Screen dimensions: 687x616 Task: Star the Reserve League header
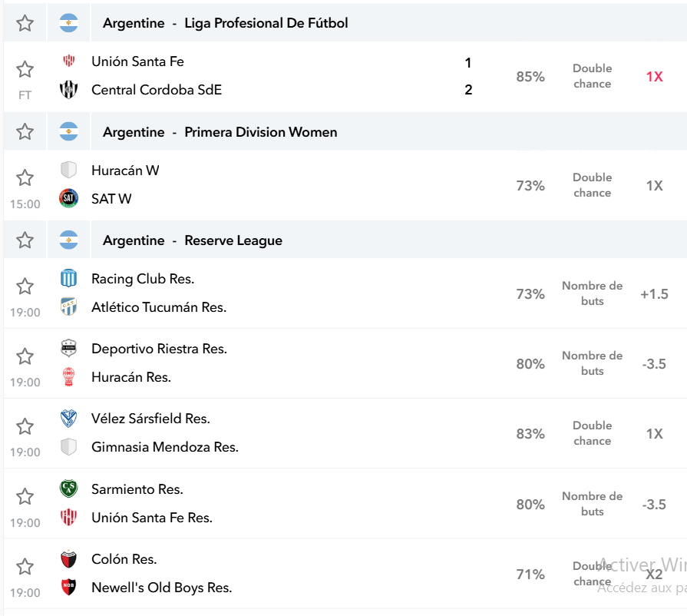[x=25, y=240]
